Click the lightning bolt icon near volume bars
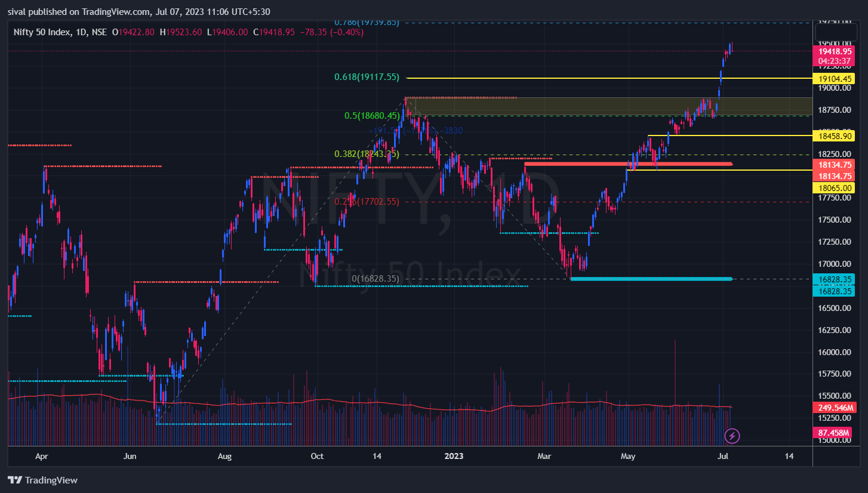This screenshot has width=868, height=493. pos(732,436)
